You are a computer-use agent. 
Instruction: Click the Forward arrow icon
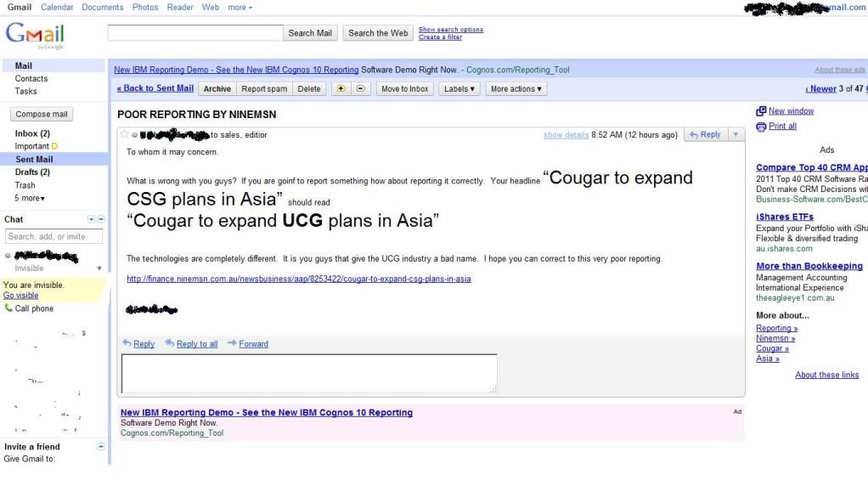232,343
